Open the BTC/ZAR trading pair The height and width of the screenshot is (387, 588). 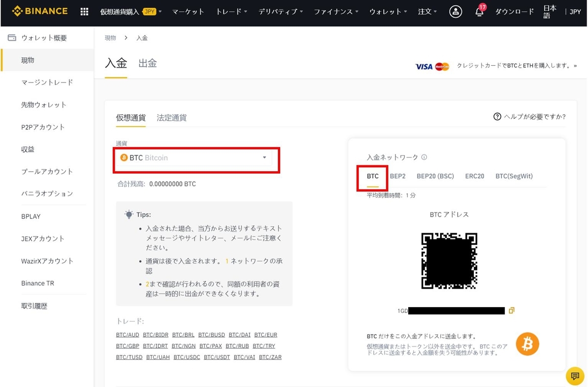point(270,358)
